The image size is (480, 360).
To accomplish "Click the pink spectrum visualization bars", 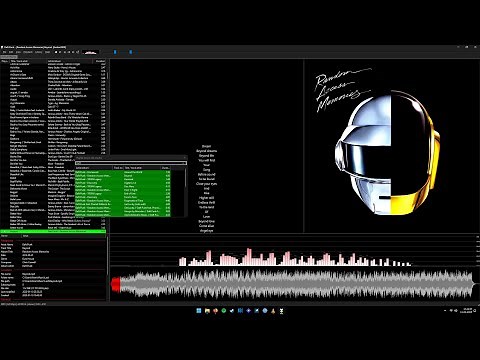I will point(295,257).
